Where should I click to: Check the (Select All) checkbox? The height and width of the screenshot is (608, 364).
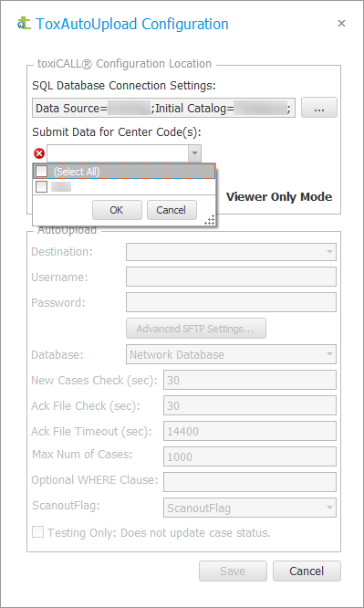[x=41, y=172]
